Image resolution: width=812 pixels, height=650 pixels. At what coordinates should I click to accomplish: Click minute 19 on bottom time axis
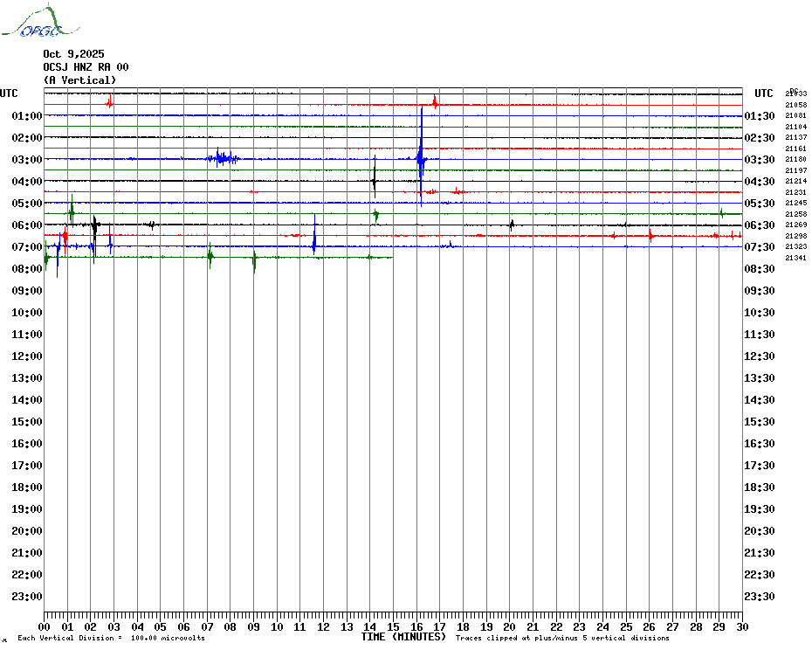pos(486,626)
